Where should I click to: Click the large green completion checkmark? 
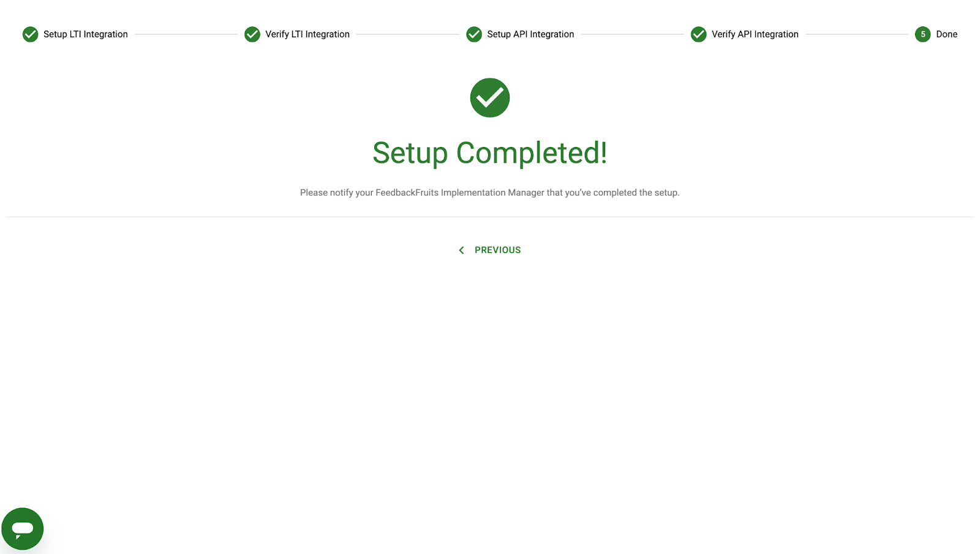click(x=490, y=97)
